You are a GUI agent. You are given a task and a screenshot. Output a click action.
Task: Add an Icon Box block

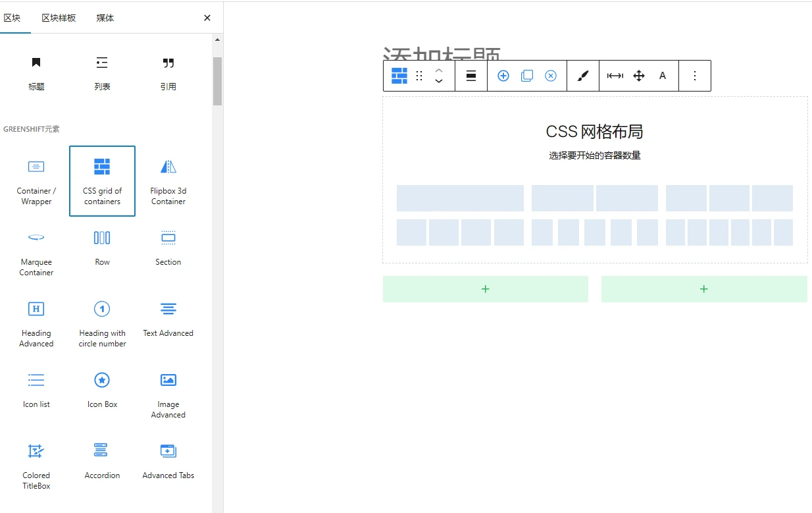click(x=102, y=389)
